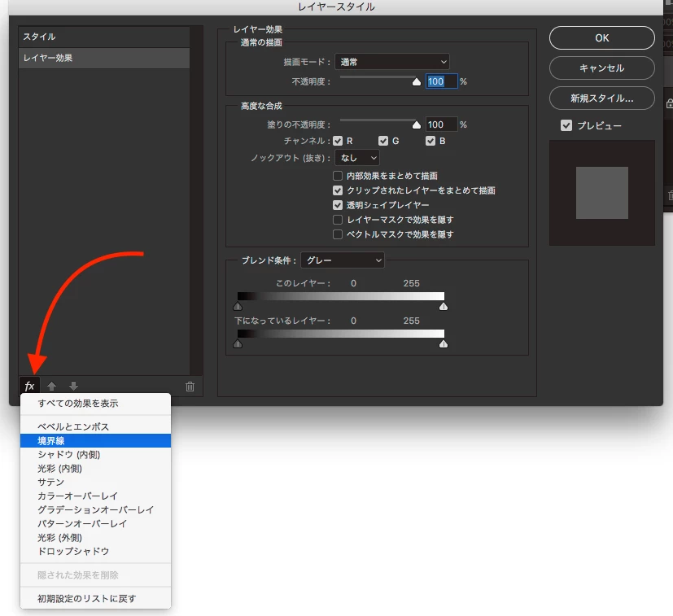Click このレイヤー black point slider handle
The image size is (673, 616).
point(238,306)
